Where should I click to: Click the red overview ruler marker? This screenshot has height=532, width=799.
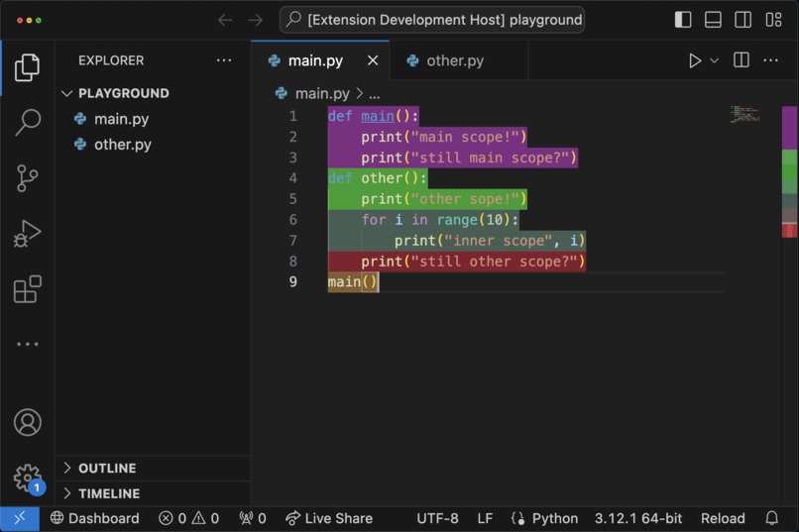point(789,230)
